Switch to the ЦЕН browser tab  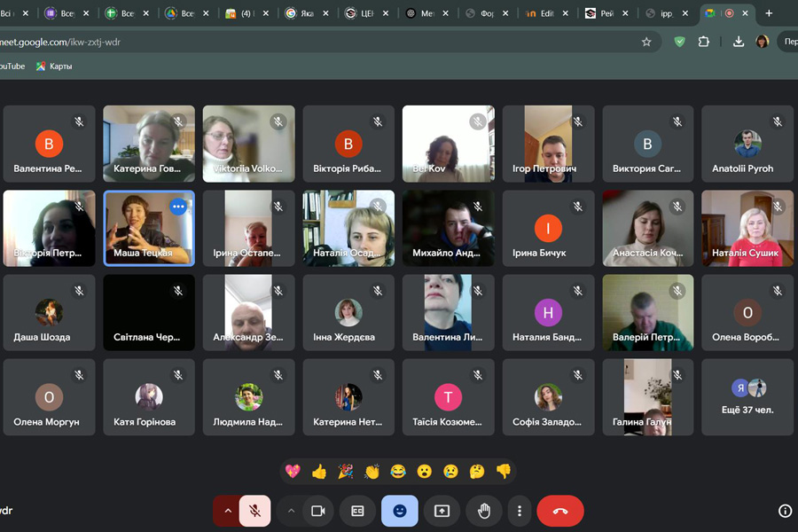pos(367,14)
